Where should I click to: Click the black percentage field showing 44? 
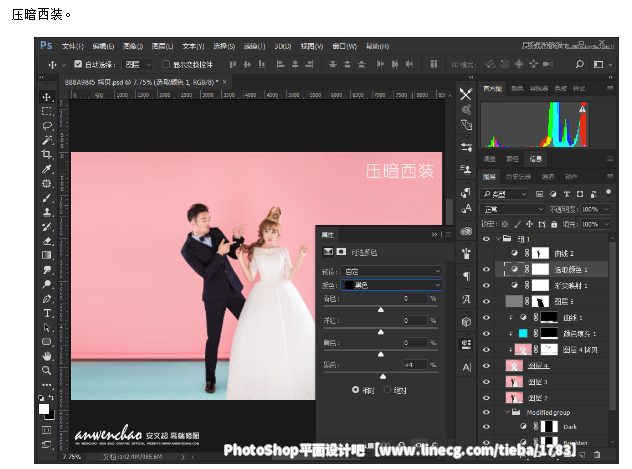(415, 365)
